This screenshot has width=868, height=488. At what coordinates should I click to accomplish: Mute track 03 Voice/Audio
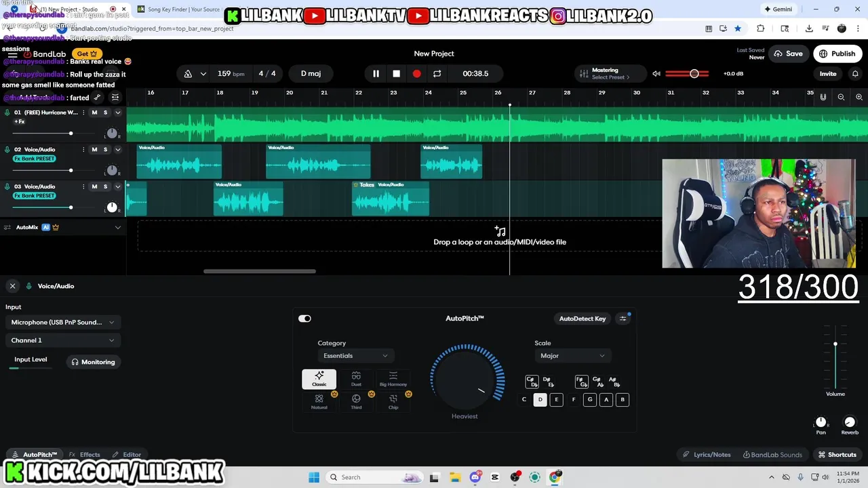click(94, 186)
